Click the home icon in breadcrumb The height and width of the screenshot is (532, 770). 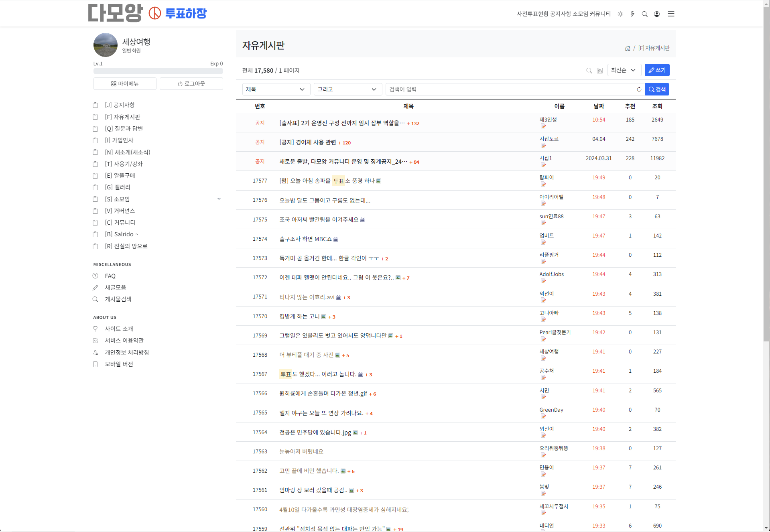pos(628,48)
